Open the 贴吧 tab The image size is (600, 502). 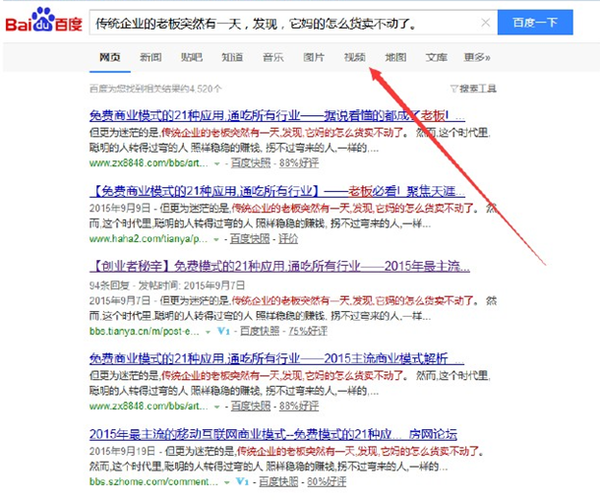coord(191,57)
